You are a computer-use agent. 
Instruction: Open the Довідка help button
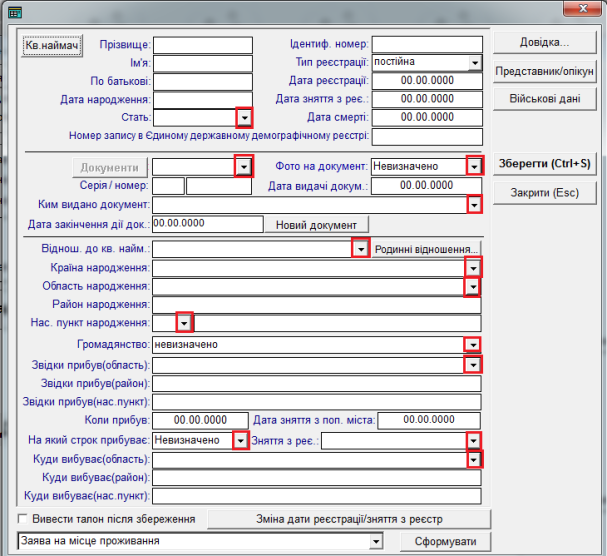point(544,43)
